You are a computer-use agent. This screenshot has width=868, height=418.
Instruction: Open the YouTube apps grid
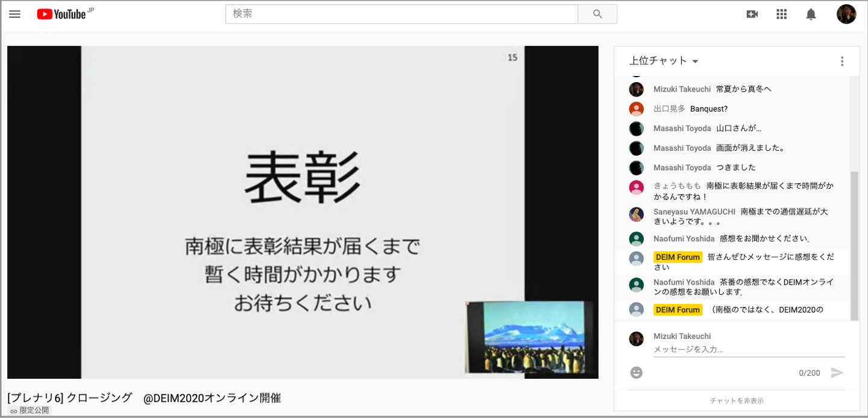point(782,14)
